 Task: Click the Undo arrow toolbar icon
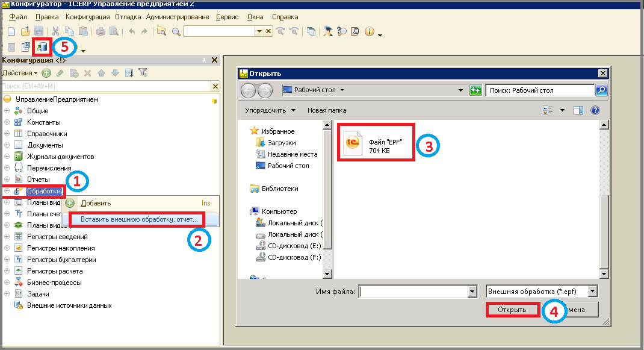click(132, 31)
